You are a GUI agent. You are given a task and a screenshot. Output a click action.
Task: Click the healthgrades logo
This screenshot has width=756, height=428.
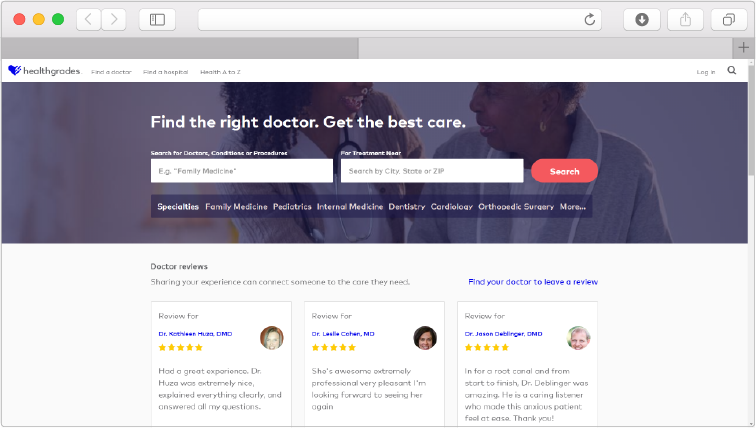44,71
